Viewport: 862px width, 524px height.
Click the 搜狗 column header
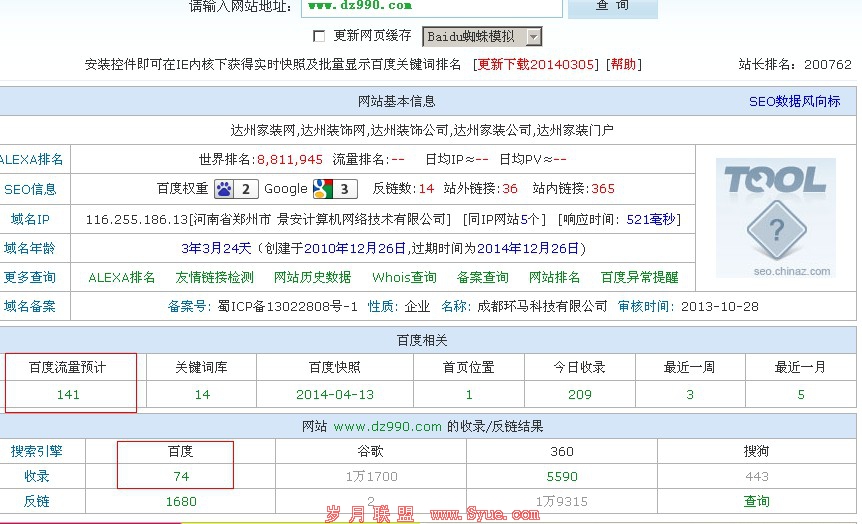click(756, 451)
